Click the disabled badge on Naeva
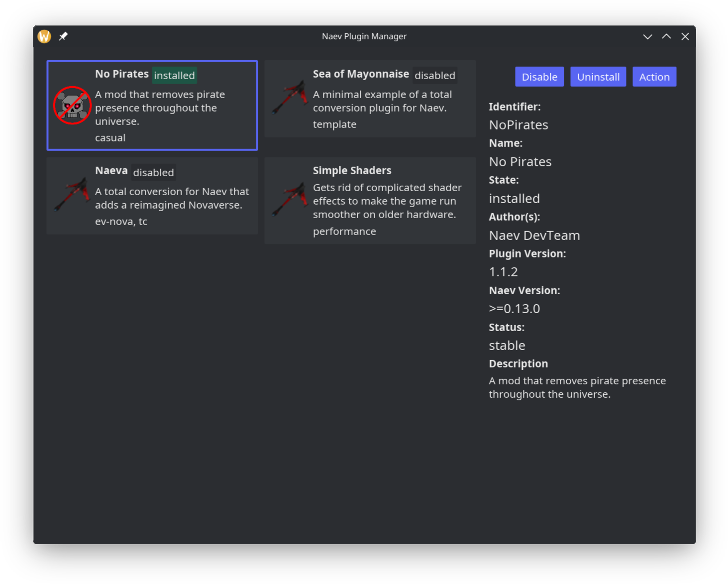Viewport: 728px width, 584px height. pyautogui.click(x=153, y=172)
